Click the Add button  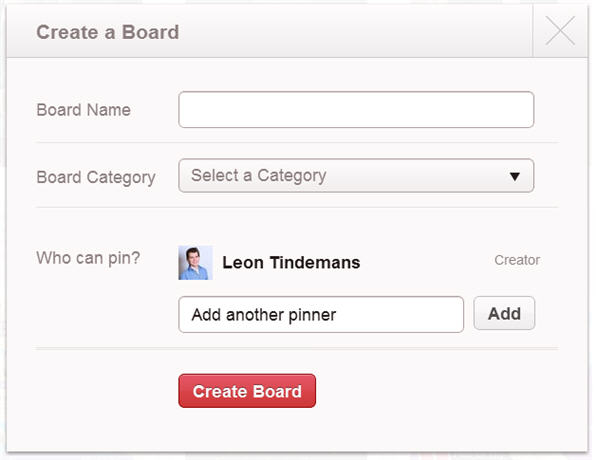(x=504, y=313)
